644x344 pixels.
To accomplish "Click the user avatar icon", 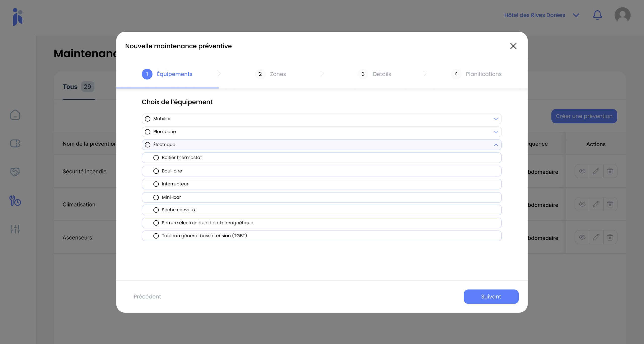I will click(622, 15).
